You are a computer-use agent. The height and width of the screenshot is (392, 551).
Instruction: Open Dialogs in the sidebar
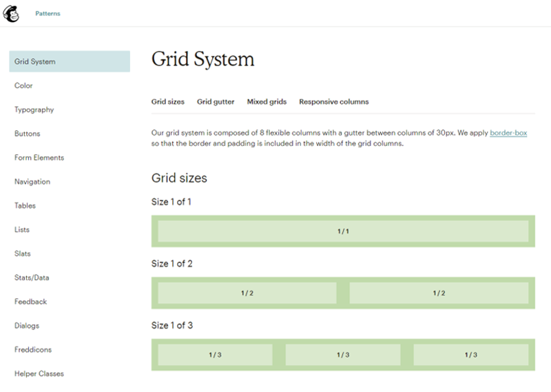click(x=27, y=326)
